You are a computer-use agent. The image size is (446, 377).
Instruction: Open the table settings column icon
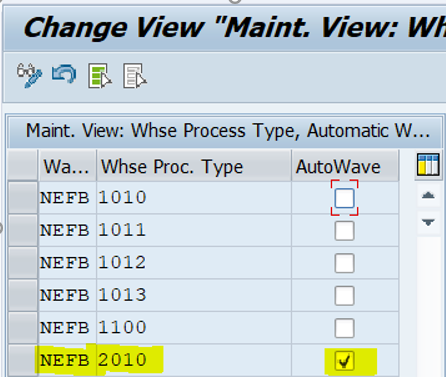pyautogui.click(x=428, y=164)
